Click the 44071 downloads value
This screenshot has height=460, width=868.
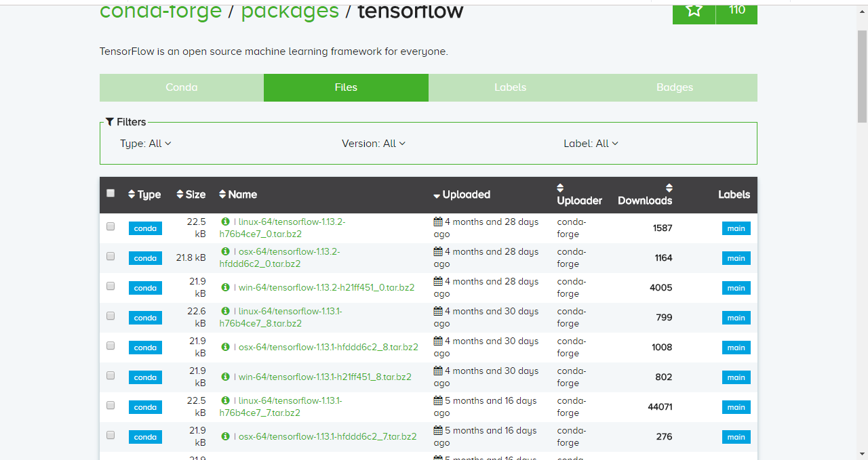[x=660, y=406]
